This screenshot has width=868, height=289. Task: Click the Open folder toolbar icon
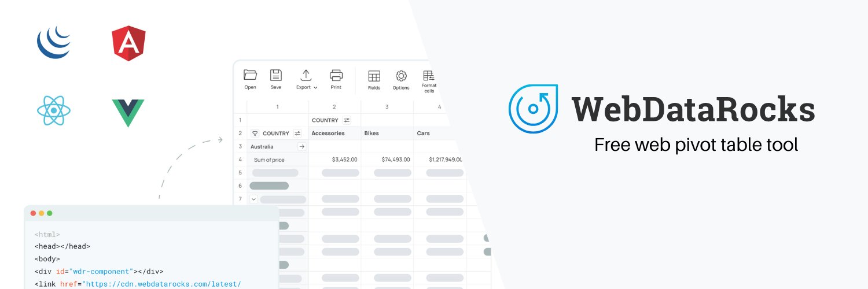(250, 75)
